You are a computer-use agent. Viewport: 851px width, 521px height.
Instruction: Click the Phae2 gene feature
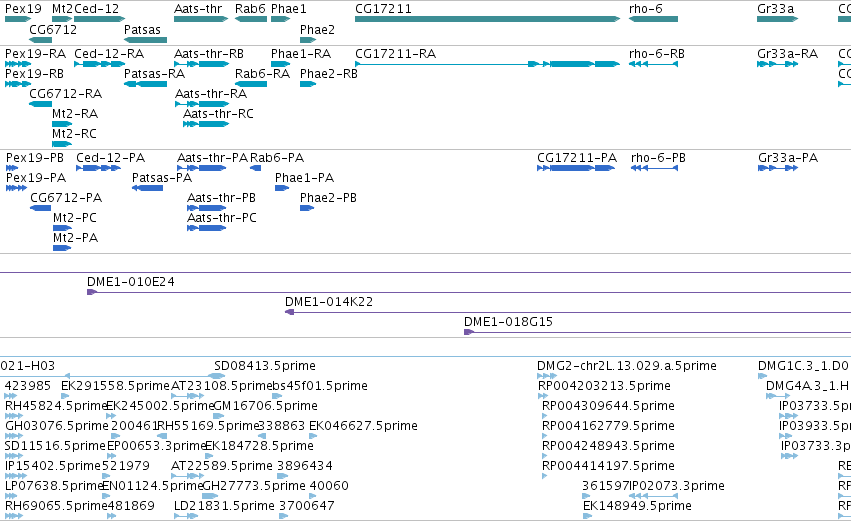click(x=308, y=40)
